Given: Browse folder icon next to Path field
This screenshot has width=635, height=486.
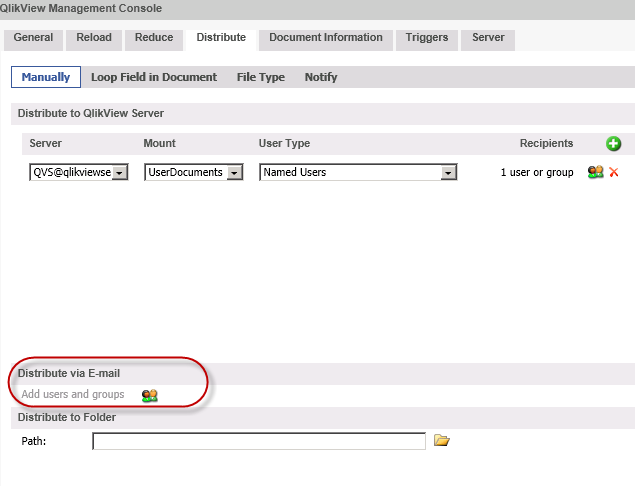Looking at the screenshot, I should pyautogui.click(x=441, y=440).
